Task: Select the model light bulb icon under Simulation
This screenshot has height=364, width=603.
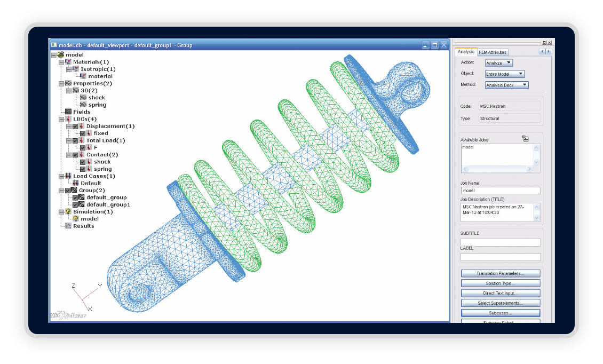Action: tap(76, 219)
